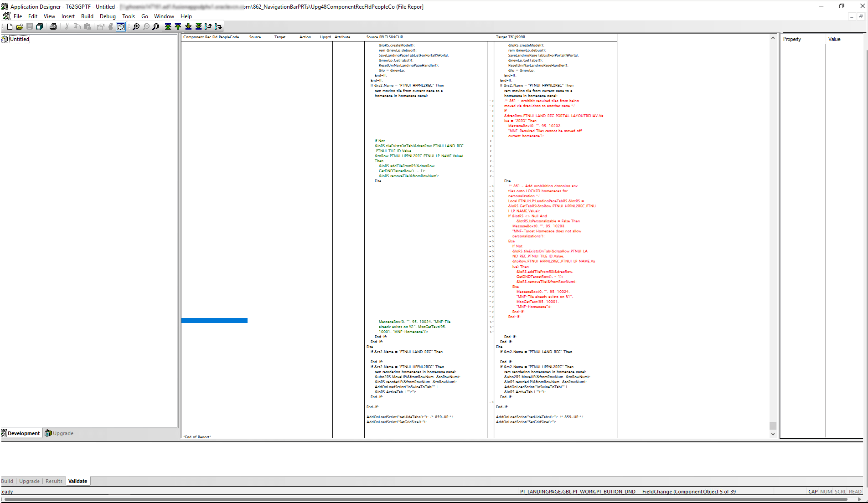Go to next difference with down-arrow icon
Viewport: 868px width, 503px height.
188,26
